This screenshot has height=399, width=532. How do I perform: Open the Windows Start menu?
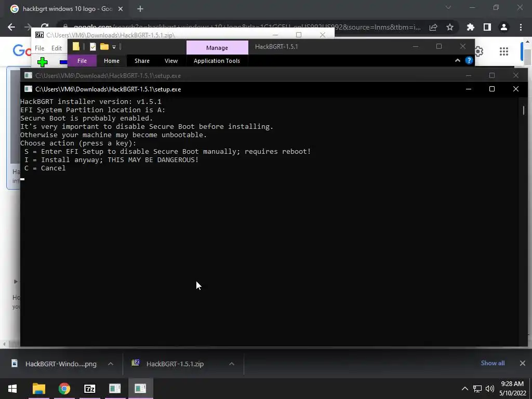coord(12,389)
